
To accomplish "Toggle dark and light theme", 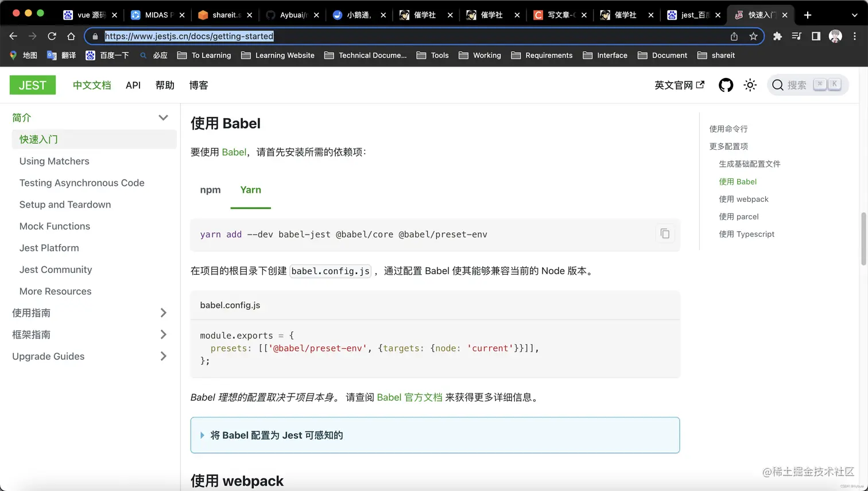I will (x=750, y=85).
